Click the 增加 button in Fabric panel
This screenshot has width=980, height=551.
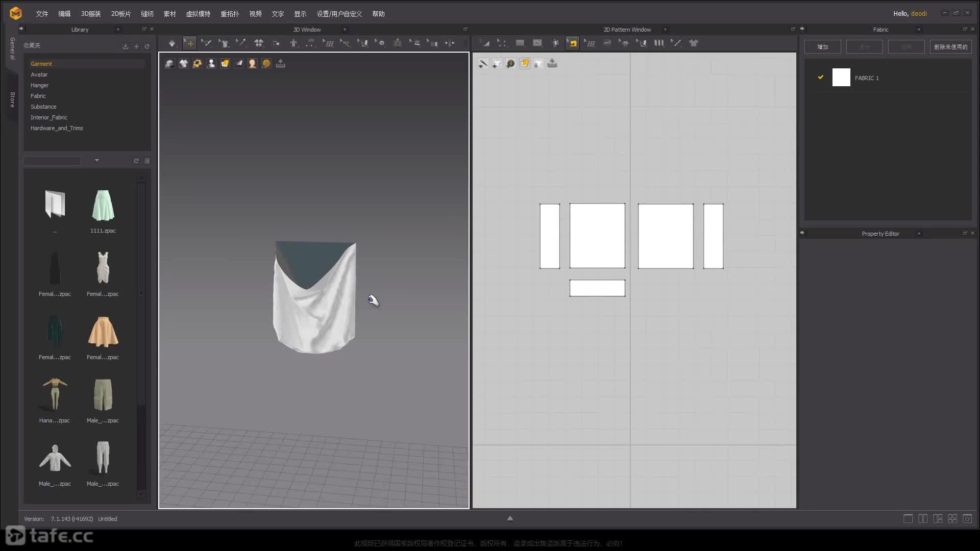[x=823, y=47]
